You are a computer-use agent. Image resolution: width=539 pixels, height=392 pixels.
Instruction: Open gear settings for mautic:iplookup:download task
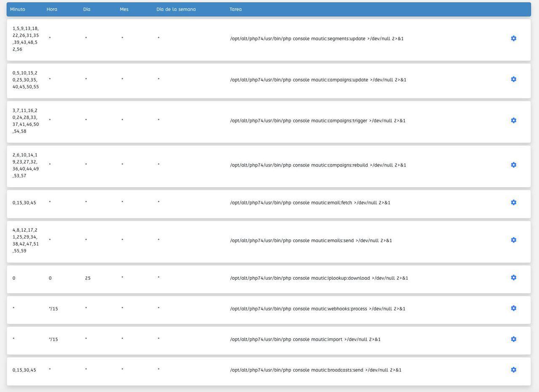pos(513,278)
